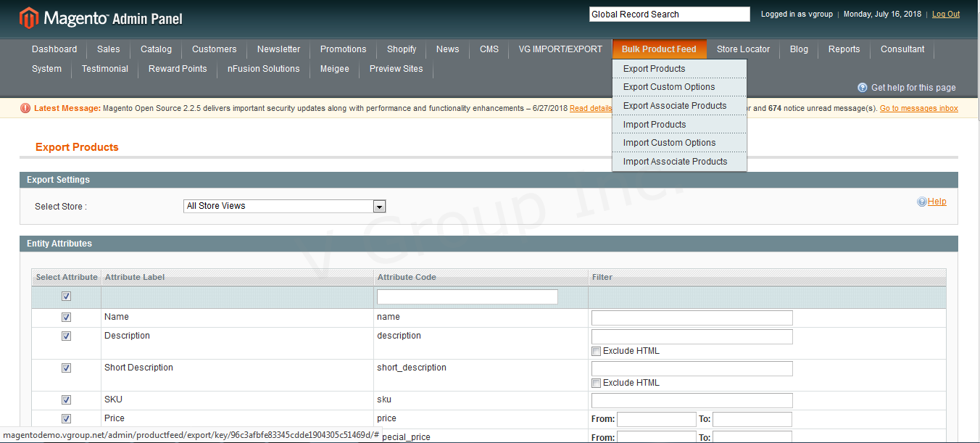Toggle the Name attribute checkbox
The height and width of the screenshot is (443, 980).
66,318
